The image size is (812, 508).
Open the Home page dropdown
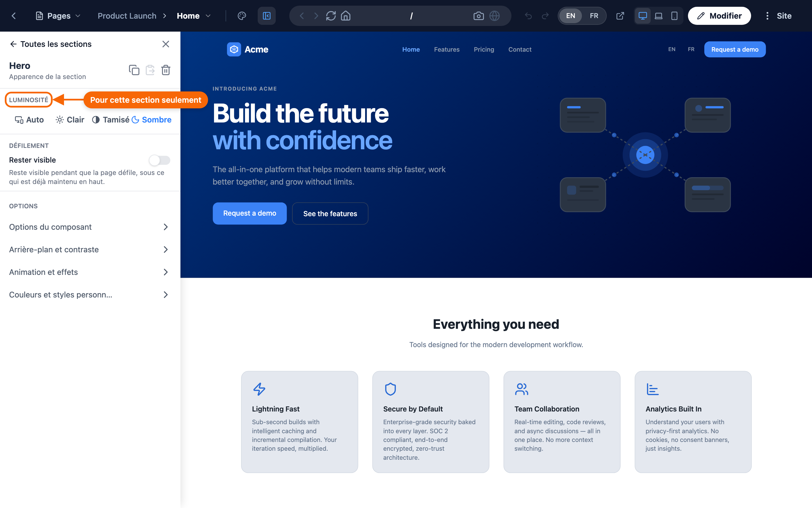pos(194,16)
